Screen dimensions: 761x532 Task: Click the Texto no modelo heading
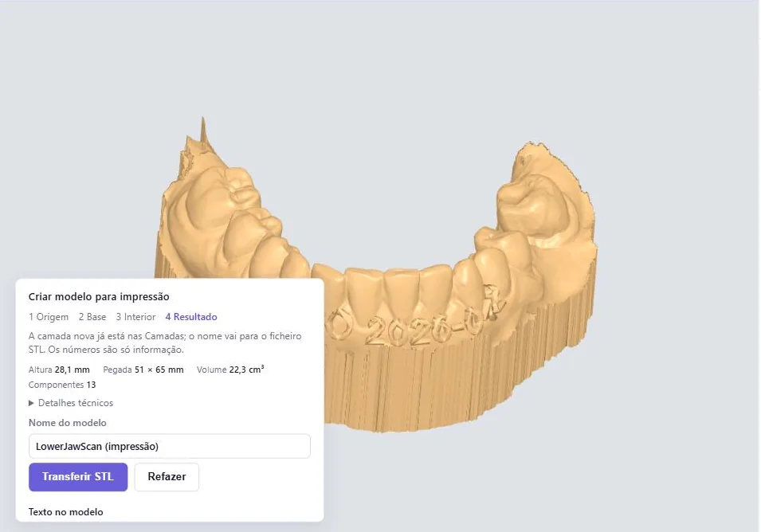pyautogui.click(x=66, y=511)
